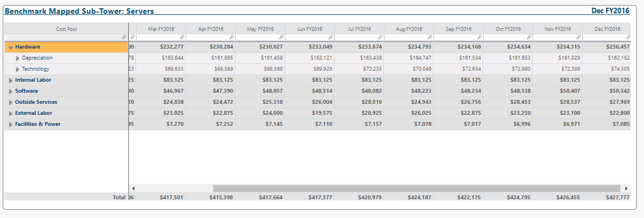
Task: Expand the External Labor row
Action: click(x=10, y=113)
